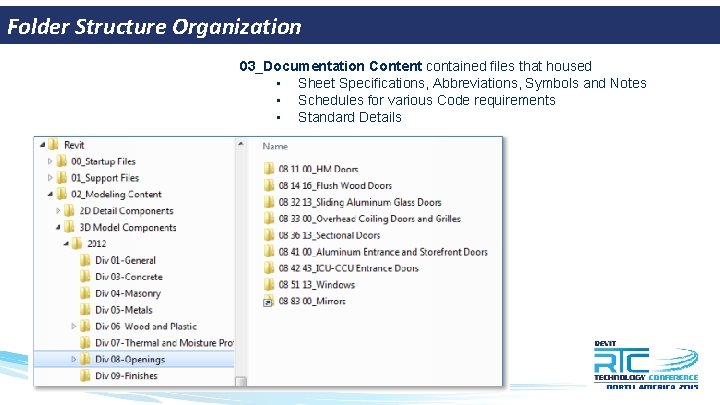Click the Div 04-Masonry folder icon
Screen dimensions: 720x405
[85, 293]
